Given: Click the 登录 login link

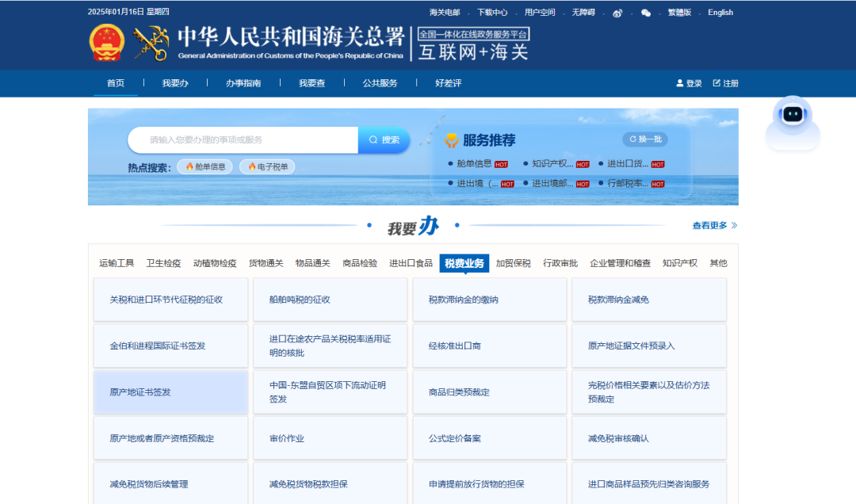Looking at the screenshot, I should click(x=689, y=83).
